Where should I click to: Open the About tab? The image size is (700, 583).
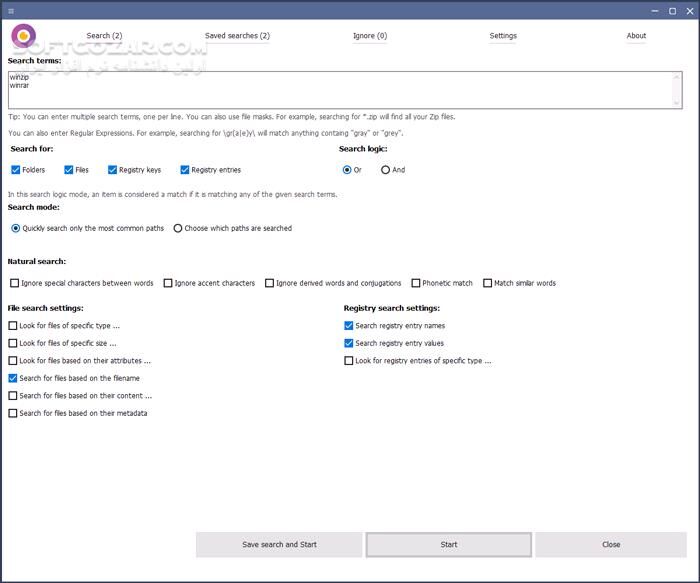636,36
